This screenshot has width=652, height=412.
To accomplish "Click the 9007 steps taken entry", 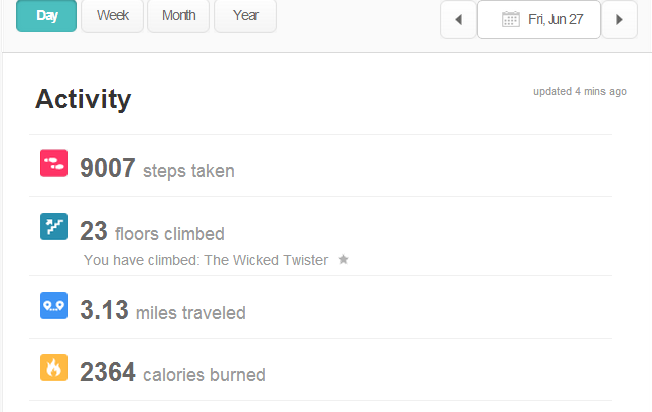I will tap(157, 169).
